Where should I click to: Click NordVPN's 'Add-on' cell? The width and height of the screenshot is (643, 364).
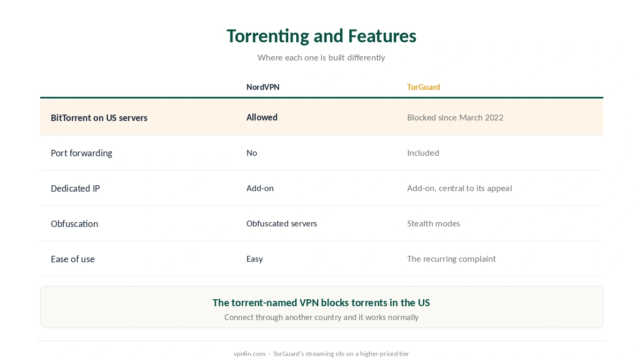(260, 188)
